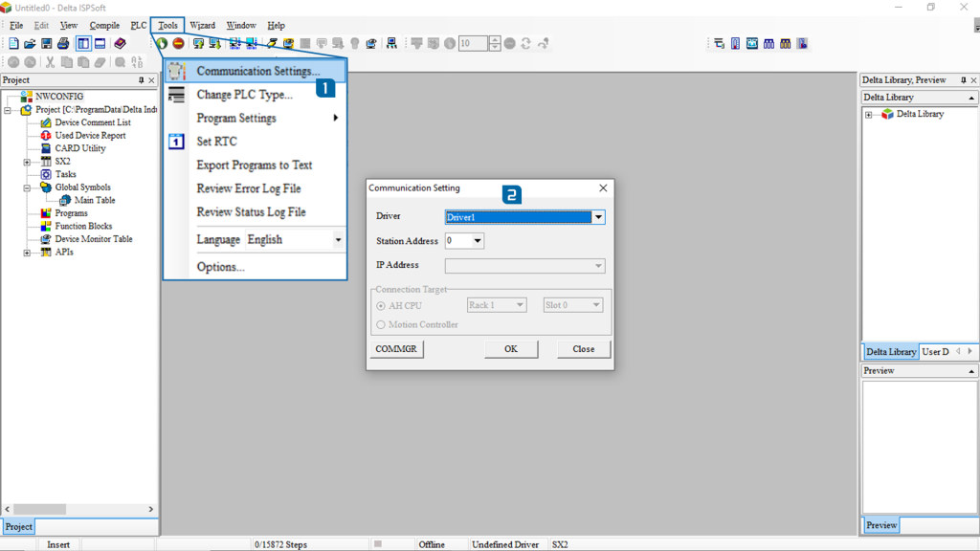Toggle the project workspace pane icon
Image resolution: width=980 pixels, height=551 pixels.
pos(83,43)
